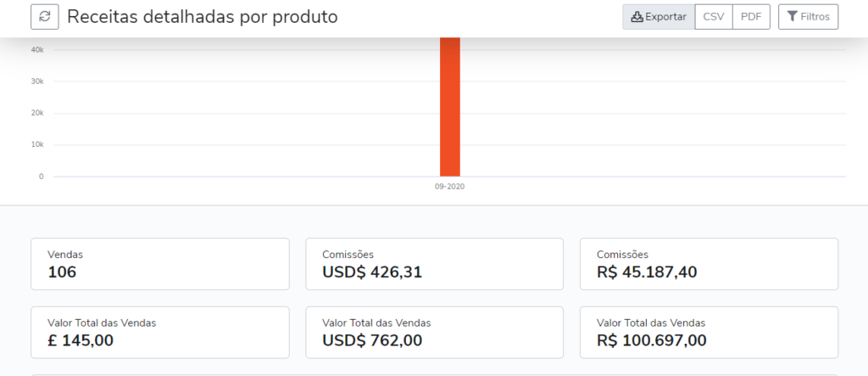The height and width of the screenshot is (376, 868).
Task: Click the funnel icon in Filtros
Action: pyautogui.click(x=793, y=17)
